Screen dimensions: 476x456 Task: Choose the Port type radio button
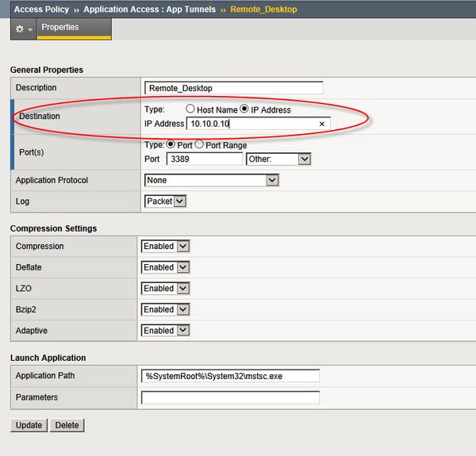coord(171,145)
